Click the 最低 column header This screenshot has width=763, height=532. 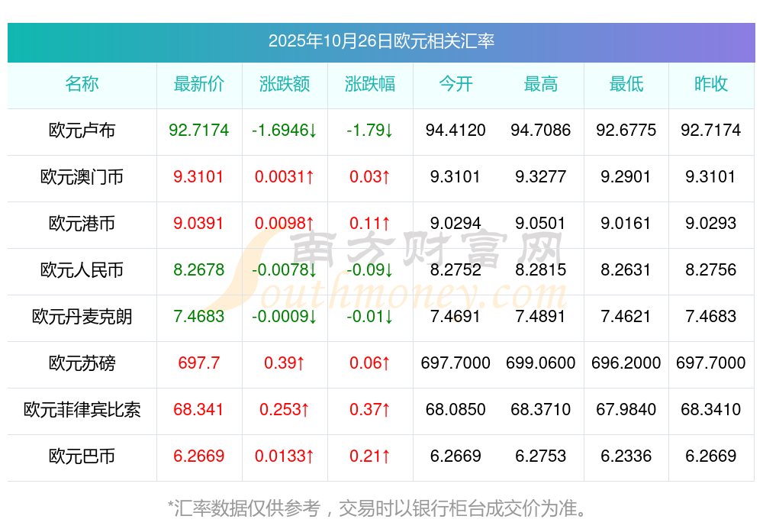[626, 84]
